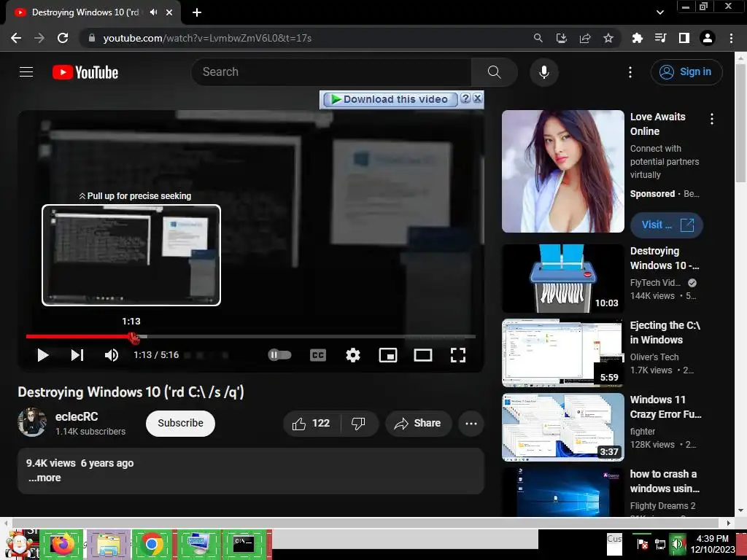The height and width of the screenshot is (560, 747).
Task: Share this video
Action: (418, 424)
